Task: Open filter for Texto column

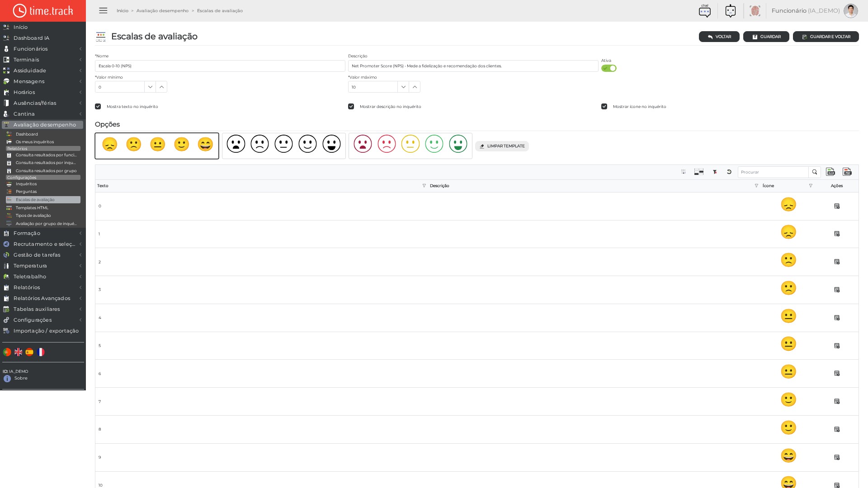Action: (424, 186)
